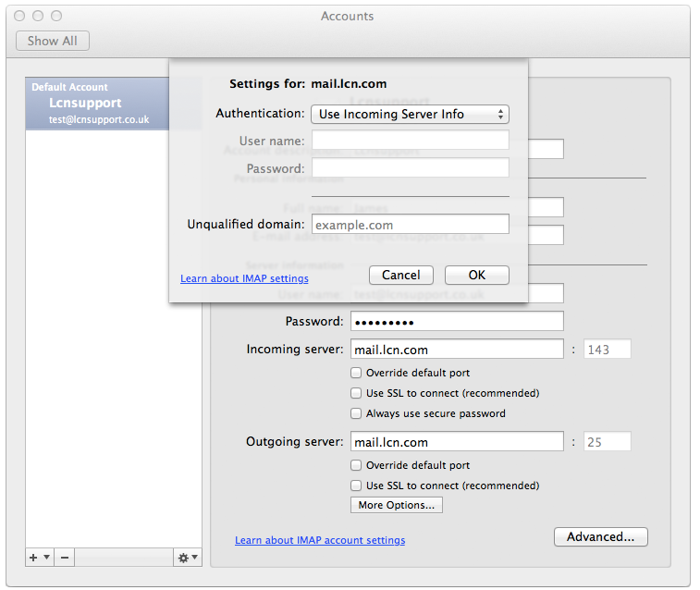The width and height of the screenshot is (700, 590).
Task: Click the Advanced... button
Action: [601, 537]
